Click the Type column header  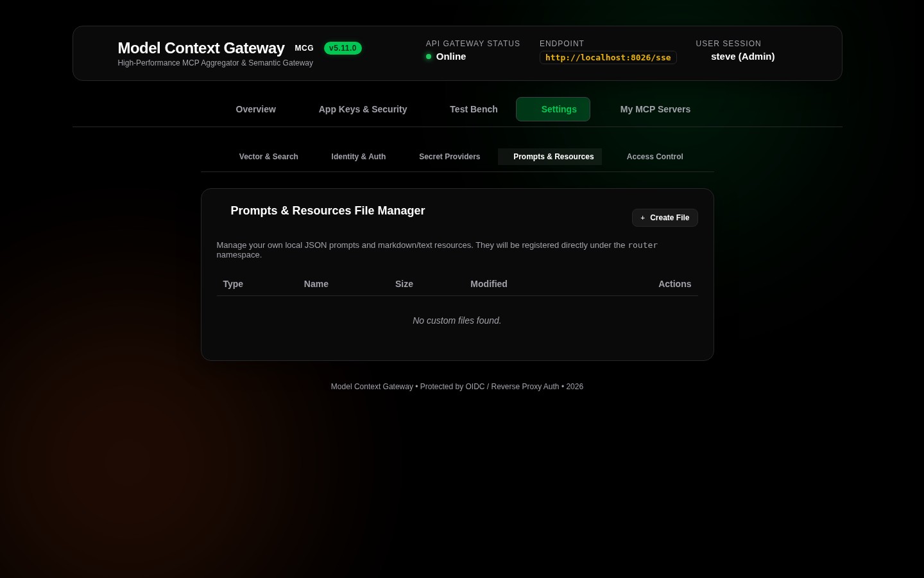(233, 284)
